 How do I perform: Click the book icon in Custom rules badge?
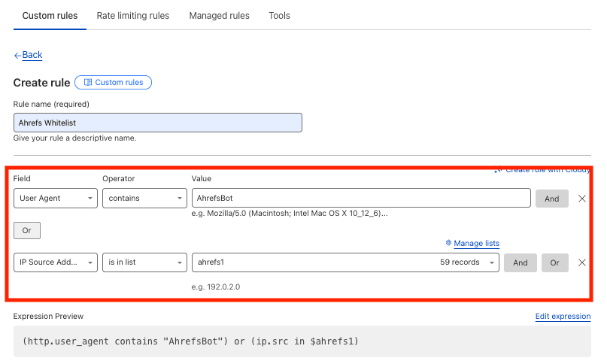88,82
